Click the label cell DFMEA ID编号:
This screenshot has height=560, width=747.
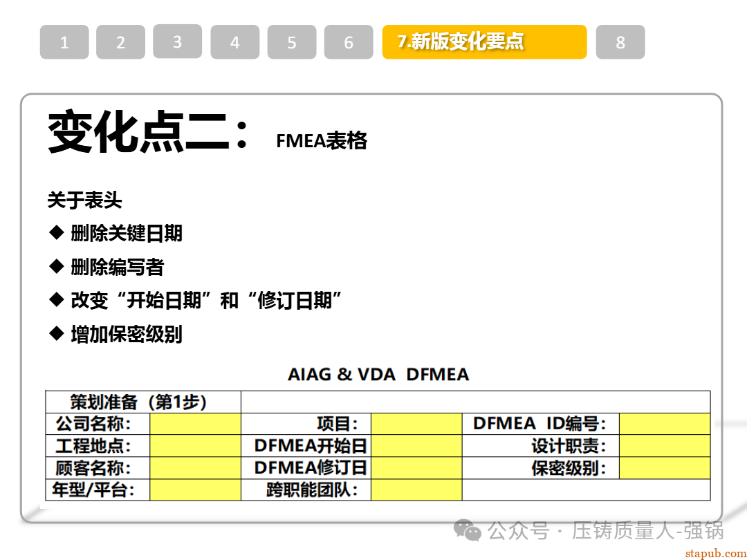pos(541,424)
